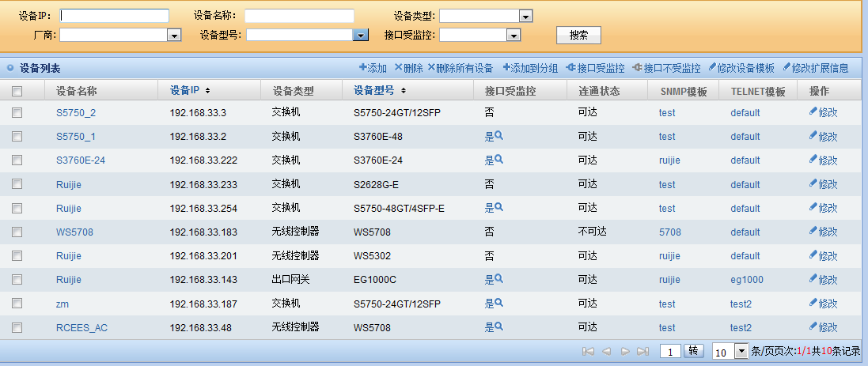The height and width of the screenshot is (366, 868).
Task: Click the 添加 plus icon in toolbar
Action: (x=363, y=67)
